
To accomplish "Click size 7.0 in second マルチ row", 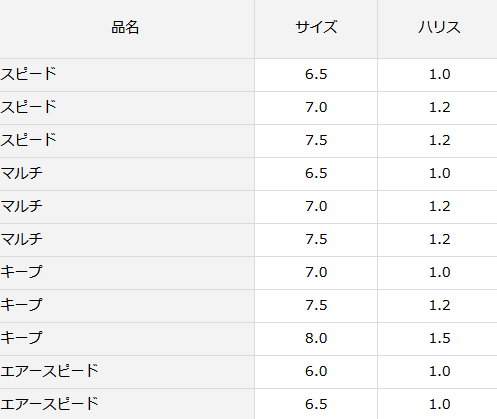I will pyautogui.click(x=316, y=207).
